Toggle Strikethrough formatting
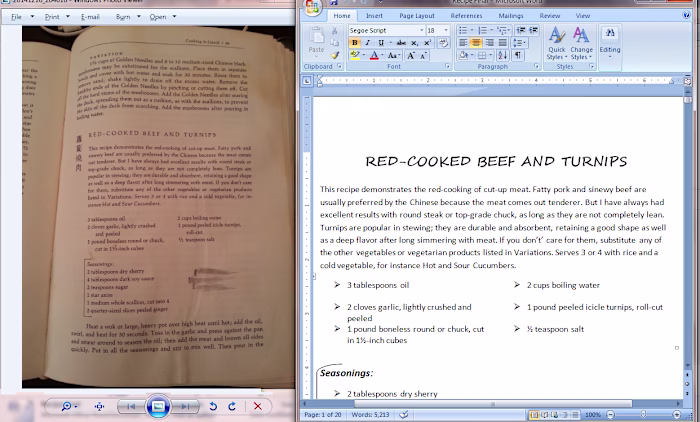This screenshot has height=422, width=700. point(401,43)
